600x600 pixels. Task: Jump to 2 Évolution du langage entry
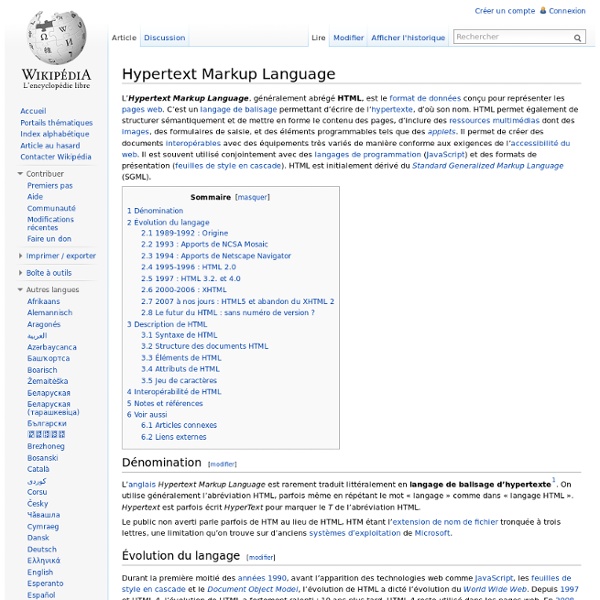168,222
